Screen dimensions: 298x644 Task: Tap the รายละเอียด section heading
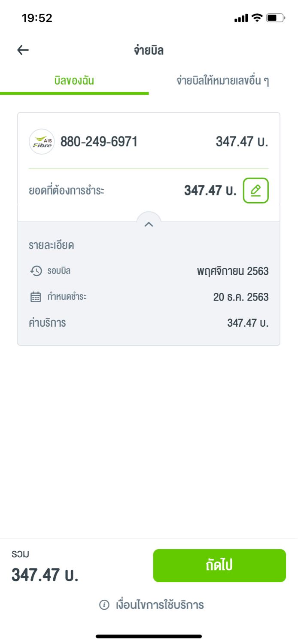[x=52, y=246]
